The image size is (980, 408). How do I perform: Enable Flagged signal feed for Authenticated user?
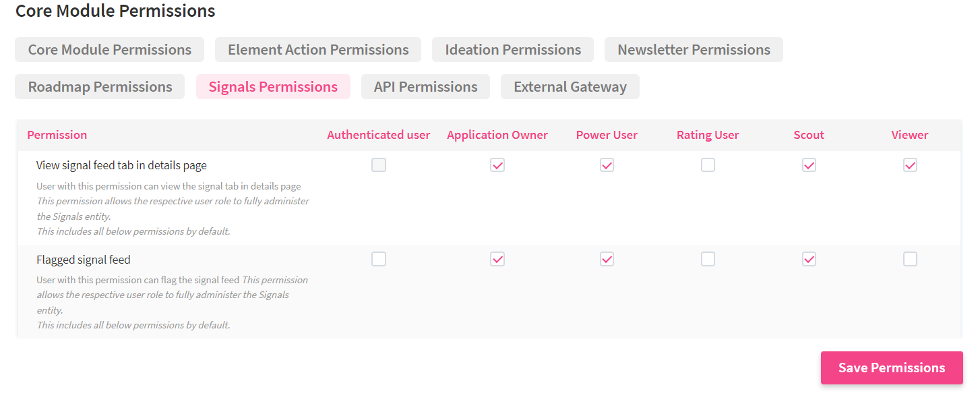379,259
